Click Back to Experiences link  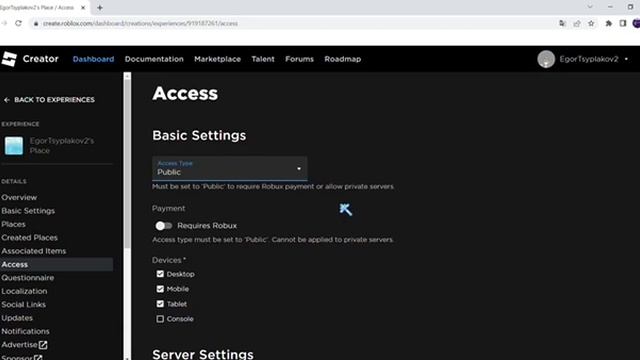coord(54,100)
